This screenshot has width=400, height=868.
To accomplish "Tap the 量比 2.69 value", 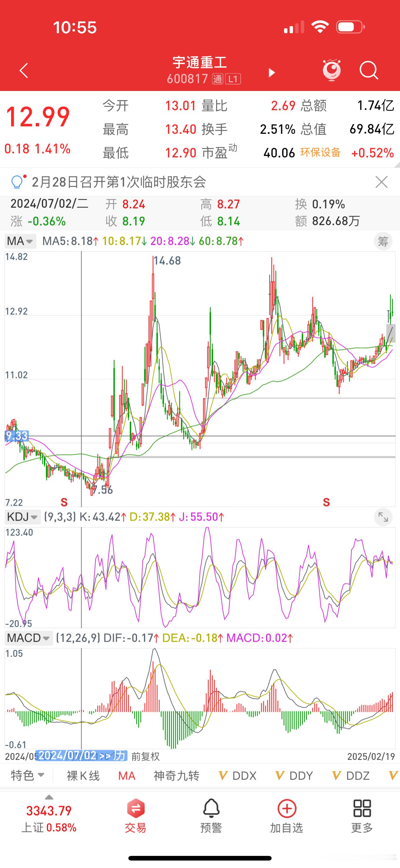I will pos(283,106).
